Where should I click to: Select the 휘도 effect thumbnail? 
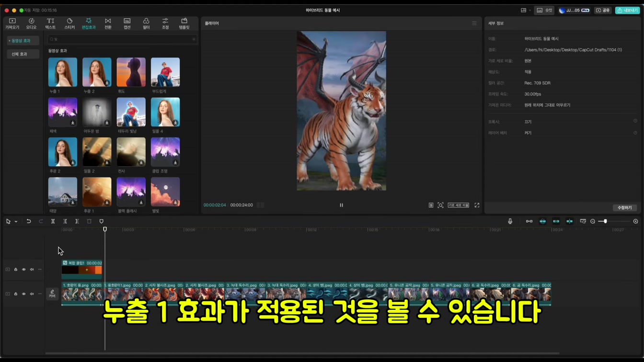tap(131, 72)
